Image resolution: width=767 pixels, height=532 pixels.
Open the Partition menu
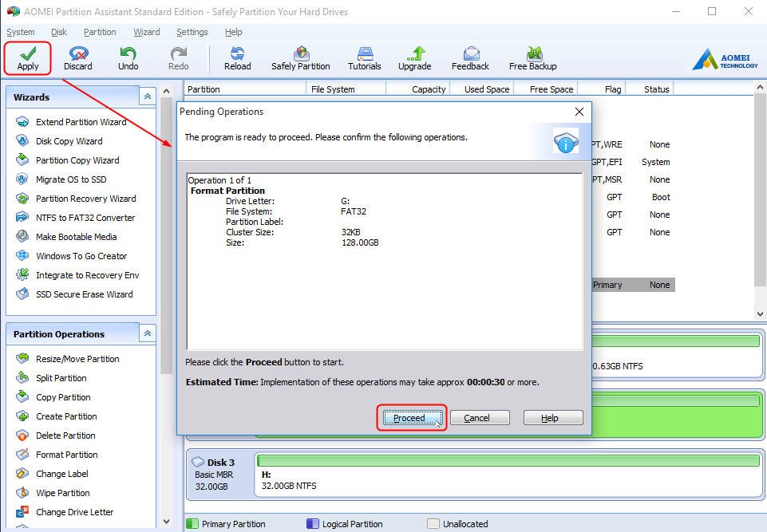click(100, 32)
